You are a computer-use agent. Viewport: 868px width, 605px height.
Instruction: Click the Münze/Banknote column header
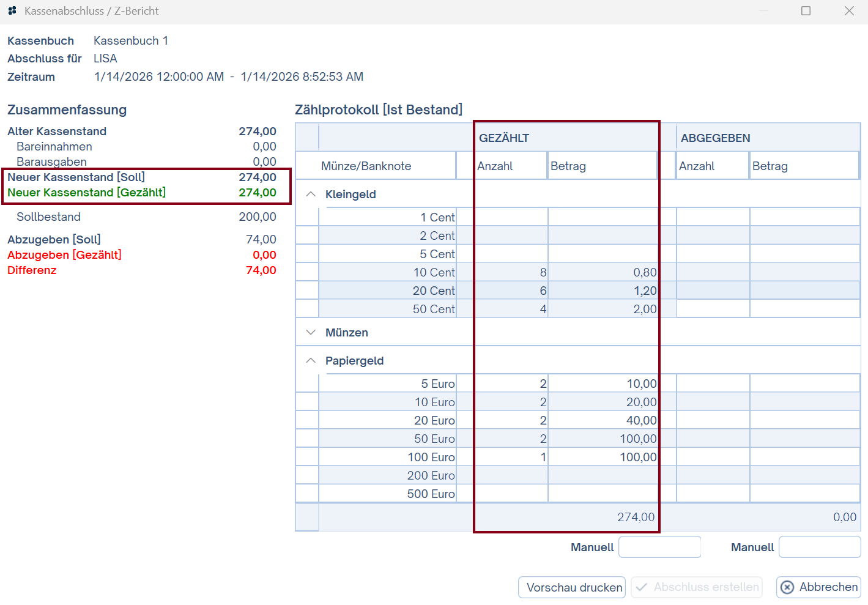click(x=387, y=166)
